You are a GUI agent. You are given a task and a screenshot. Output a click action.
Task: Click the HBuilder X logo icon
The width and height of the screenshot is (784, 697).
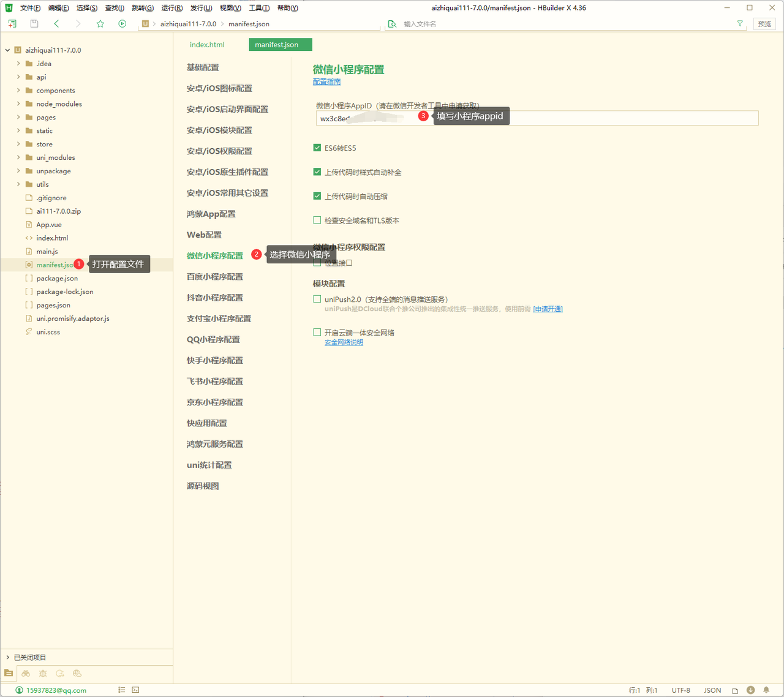pos(9,8)
